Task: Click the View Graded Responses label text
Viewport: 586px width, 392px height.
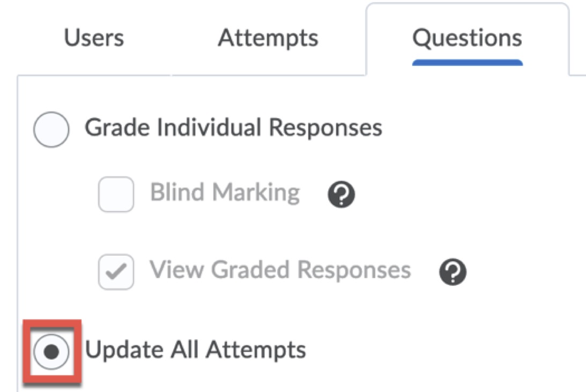Action: coord(280,270)
